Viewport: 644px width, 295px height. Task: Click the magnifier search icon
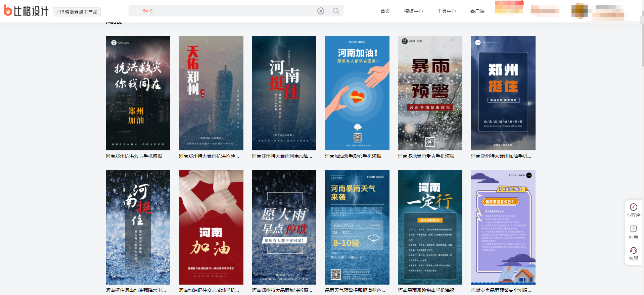[x=336, y=11]
